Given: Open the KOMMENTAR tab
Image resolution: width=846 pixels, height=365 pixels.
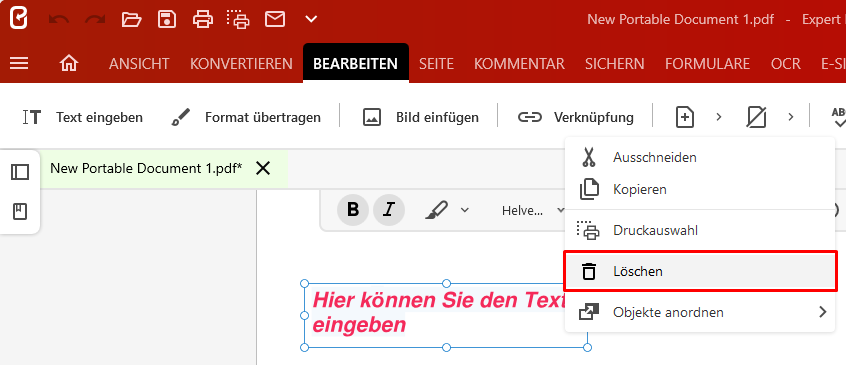Looking at the screenshot, I should [x=519, y=64].
